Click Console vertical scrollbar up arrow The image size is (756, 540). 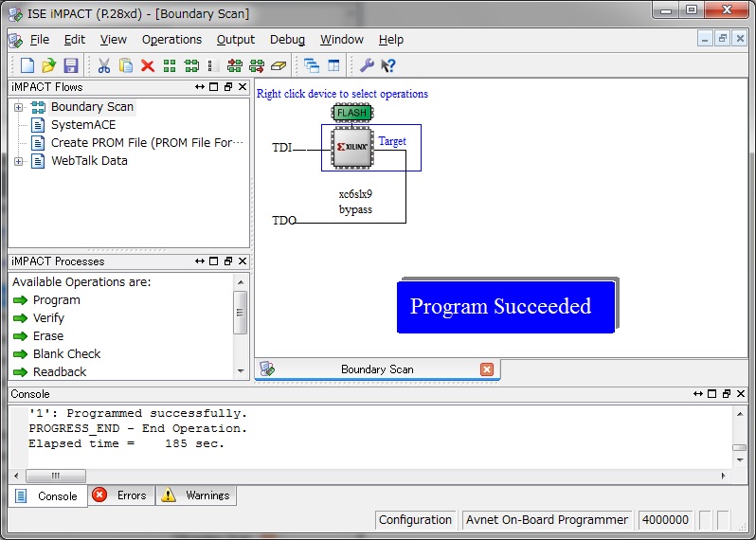[740, 414]
